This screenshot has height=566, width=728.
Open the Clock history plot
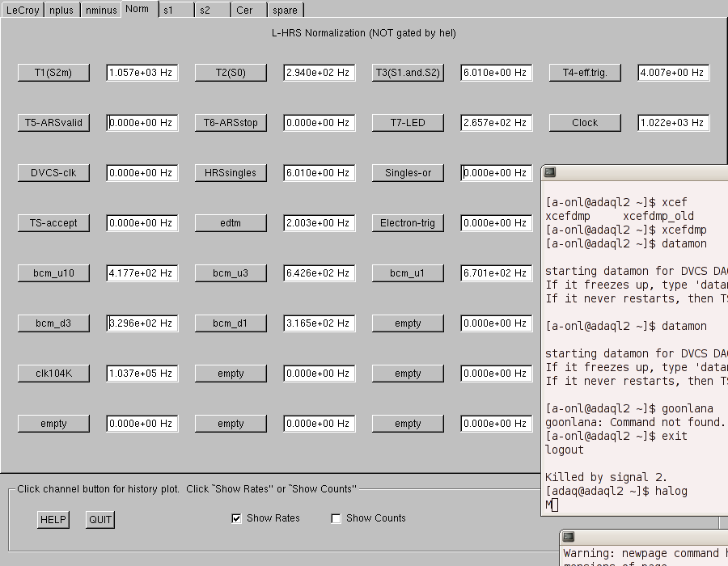(x=585, y=123)
